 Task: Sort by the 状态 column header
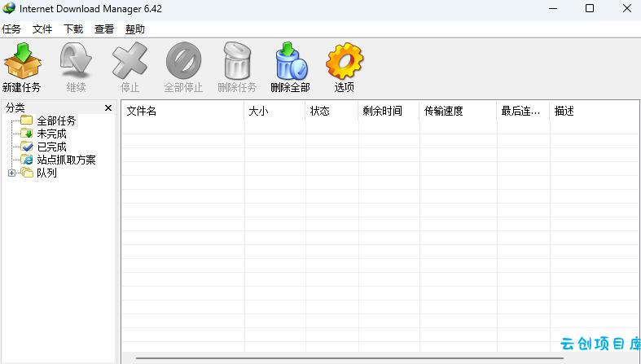click(332, 111)
